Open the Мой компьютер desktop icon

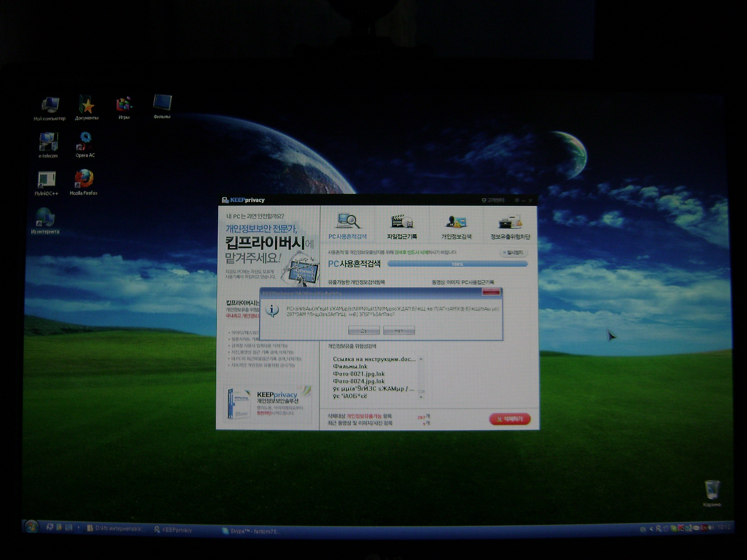[49, 108]
